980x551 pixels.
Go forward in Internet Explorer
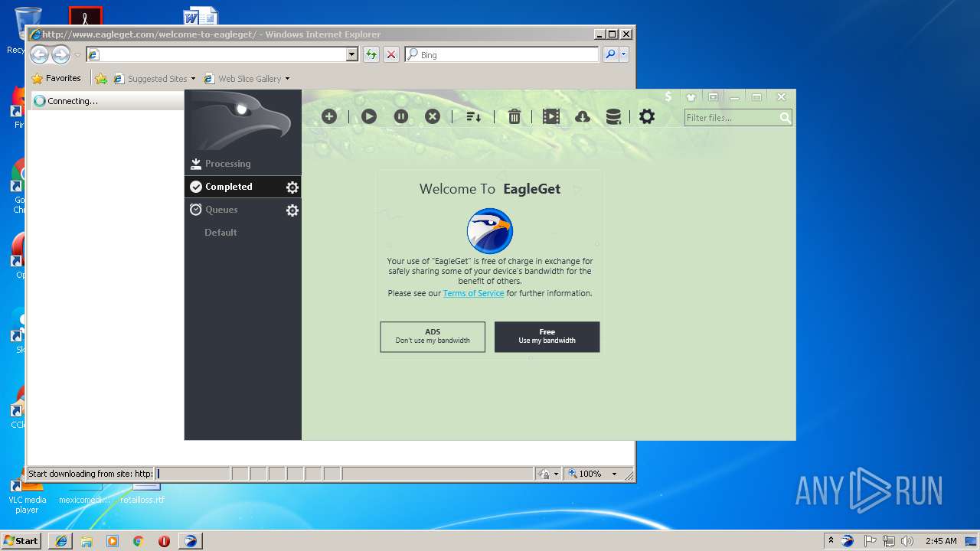60,54
